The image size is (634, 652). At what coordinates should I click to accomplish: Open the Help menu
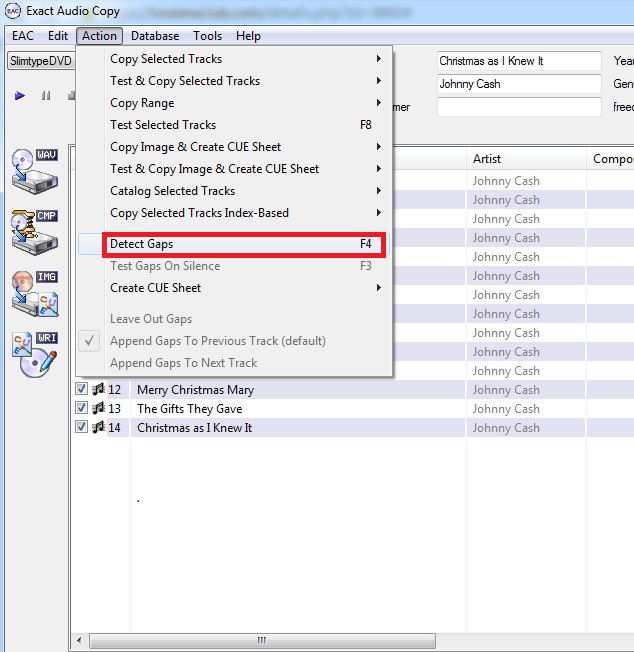click(248, 36)
